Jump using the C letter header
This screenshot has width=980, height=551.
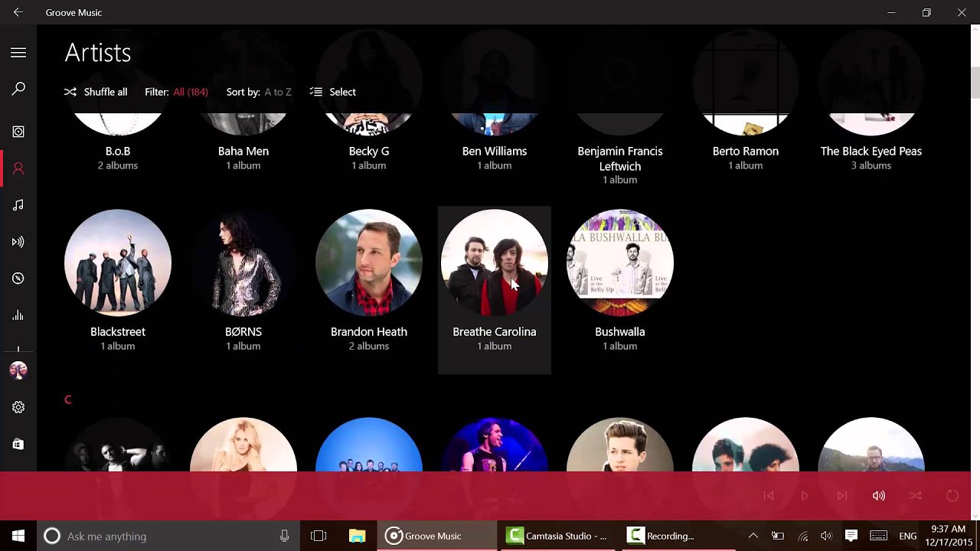click(67, 399)
